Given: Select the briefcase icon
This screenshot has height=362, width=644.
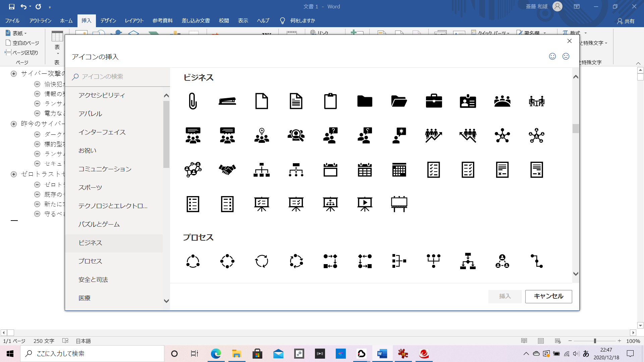Looking at the screenshot, I should pyautogui.click(x=434, y=101).
